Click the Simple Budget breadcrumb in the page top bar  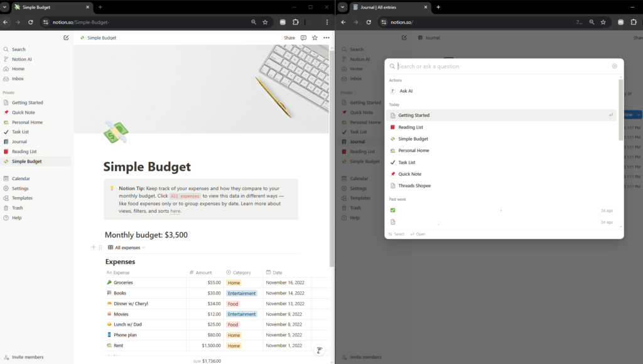[x=99, y=38]
